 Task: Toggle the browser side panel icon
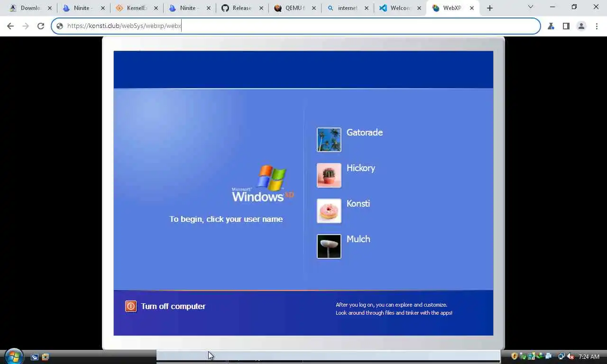tap(566, 26)
